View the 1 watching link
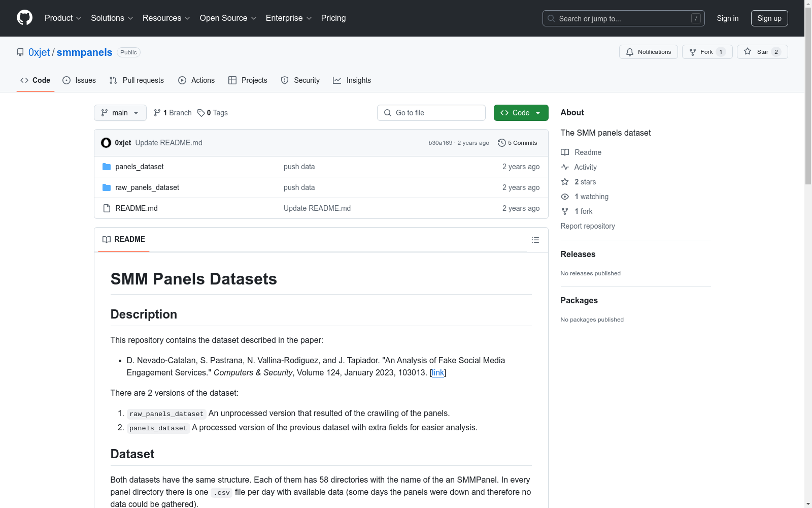This screenshot has height=508, width=812. point(585,197)
